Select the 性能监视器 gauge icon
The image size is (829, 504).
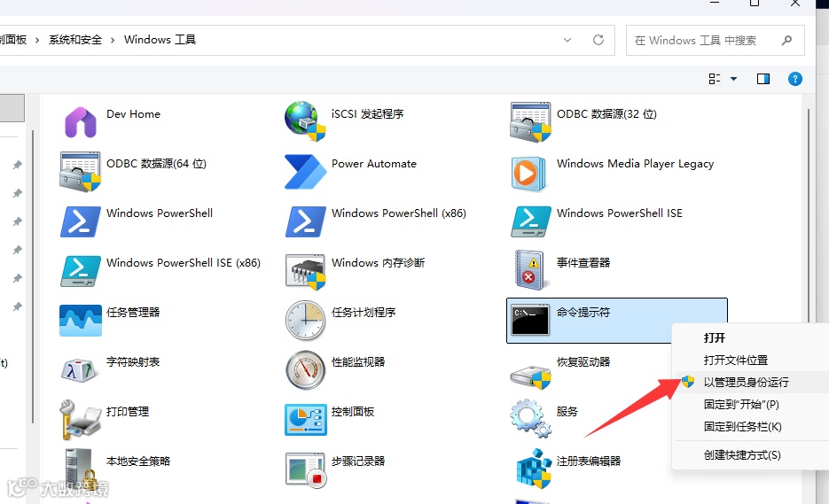(305, 370)
